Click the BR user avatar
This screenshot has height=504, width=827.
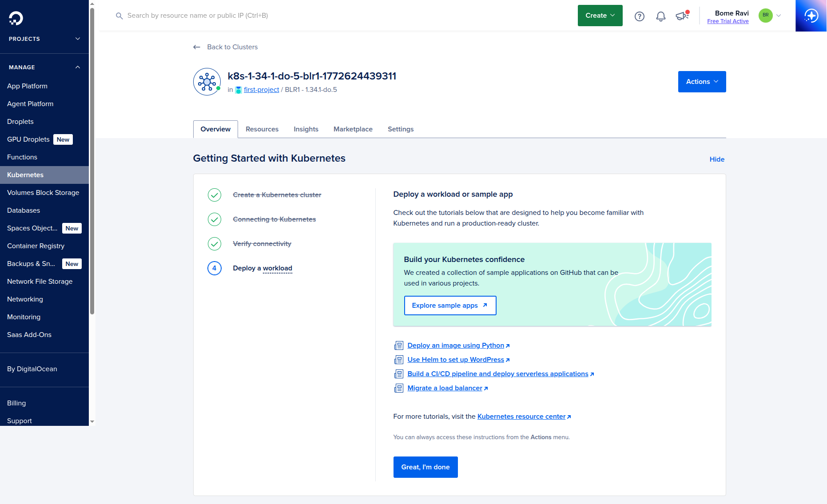765,15
